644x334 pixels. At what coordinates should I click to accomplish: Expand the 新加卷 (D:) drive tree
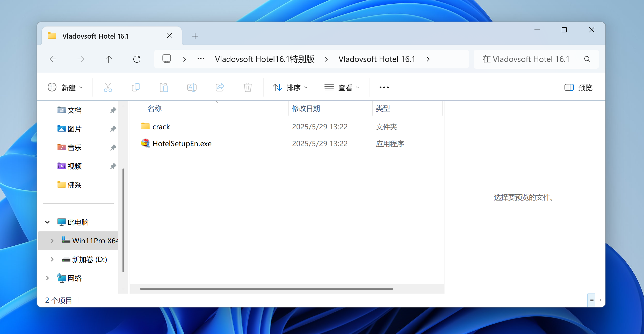[52, 259]
